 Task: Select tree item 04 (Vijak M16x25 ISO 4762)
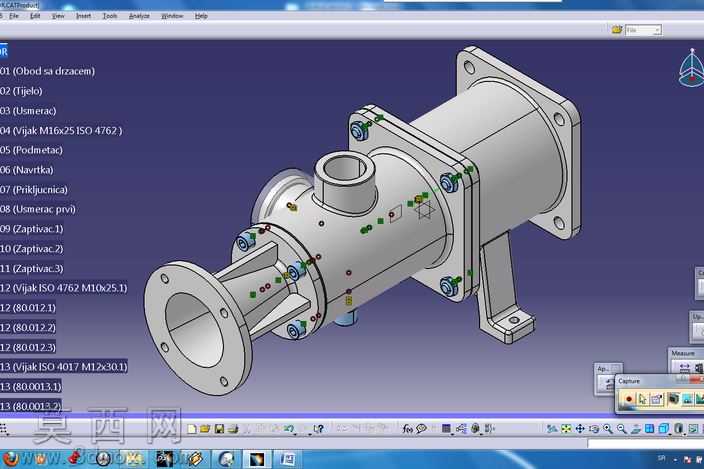[61, 131]
